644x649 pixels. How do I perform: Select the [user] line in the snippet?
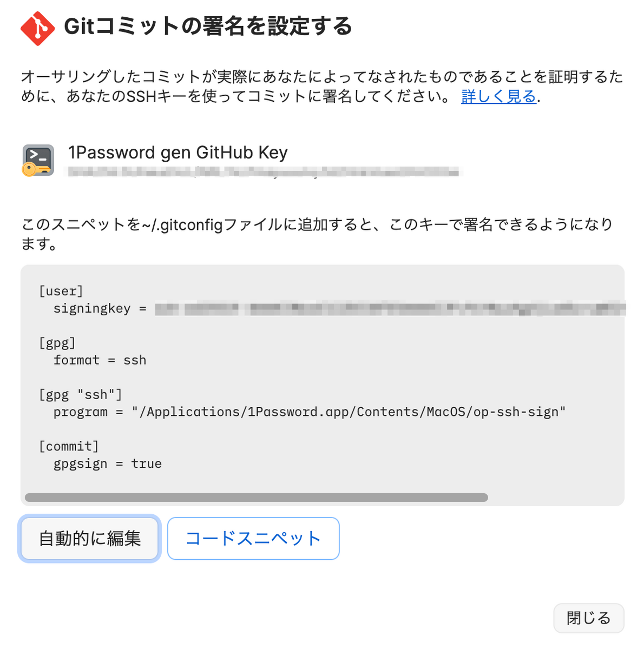point(61,290)
